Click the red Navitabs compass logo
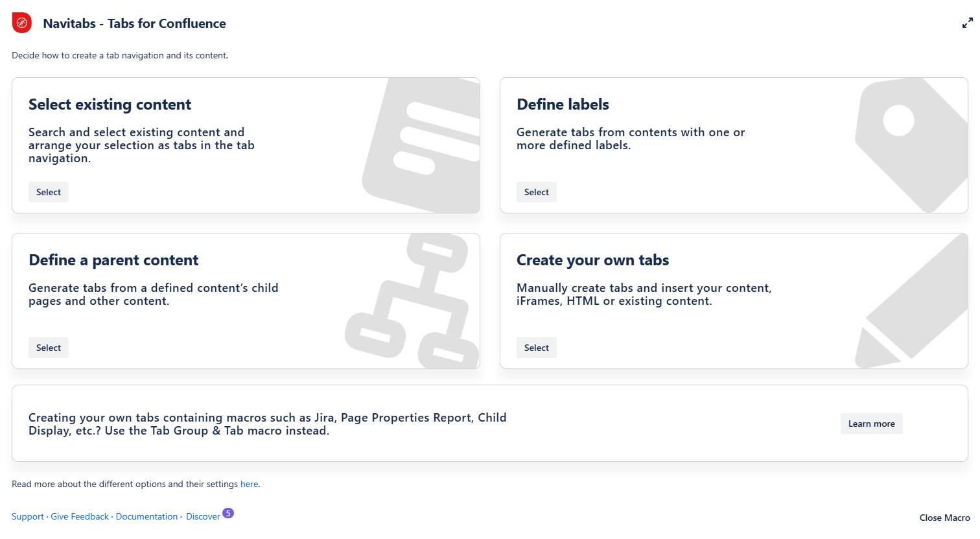The image size is (980, 539). (x=22, y=23)
